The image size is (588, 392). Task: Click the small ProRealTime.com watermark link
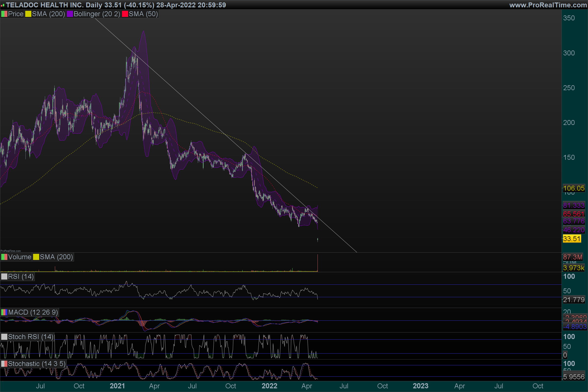tap(11, 251)
